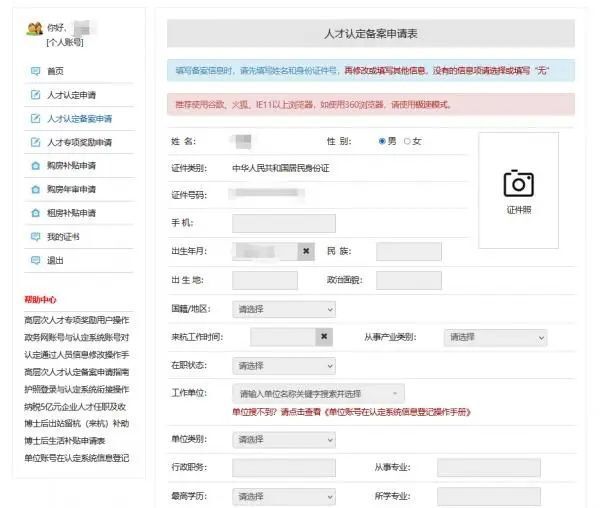Click the 政治面貌 input field
This screenshot has width=600, height=508.
tap(409, 280)
